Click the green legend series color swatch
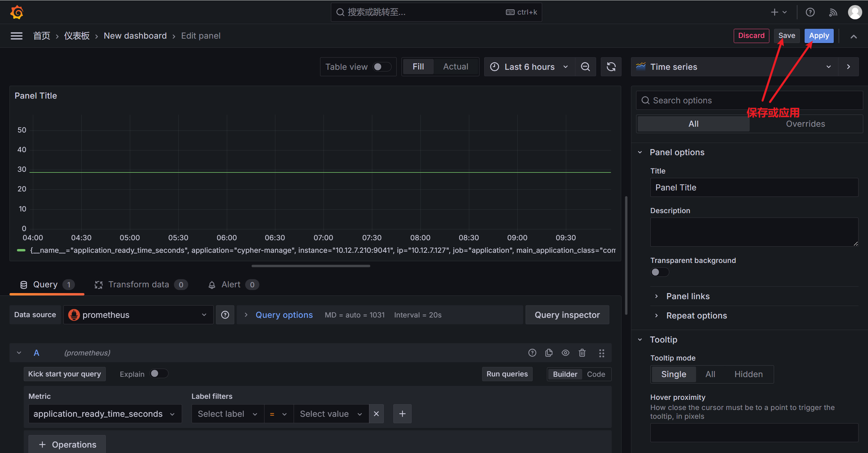 tap(21, 250)
